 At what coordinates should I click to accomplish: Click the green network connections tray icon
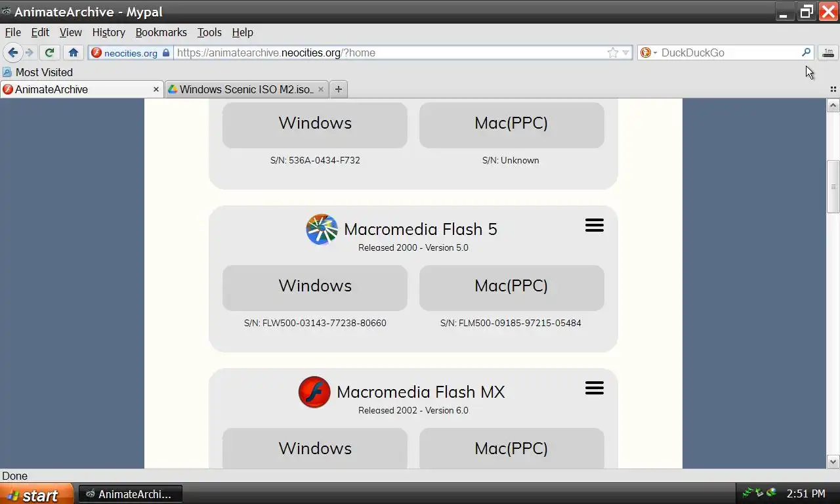coord(747,493)
